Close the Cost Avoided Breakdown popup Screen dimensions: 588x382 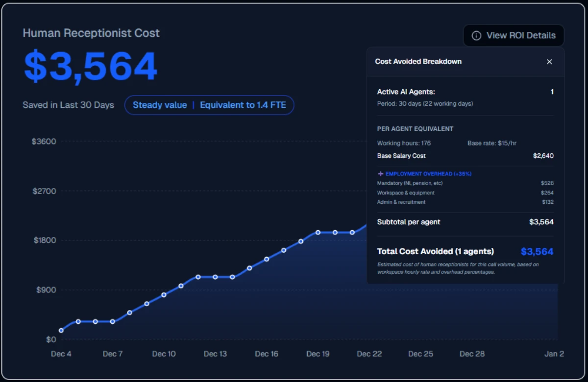point(549,62)
